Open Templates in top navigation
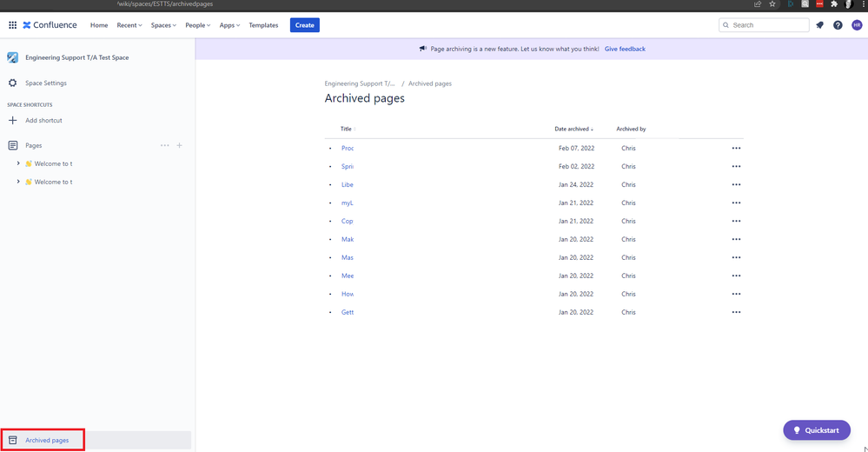 pos(263,25)
